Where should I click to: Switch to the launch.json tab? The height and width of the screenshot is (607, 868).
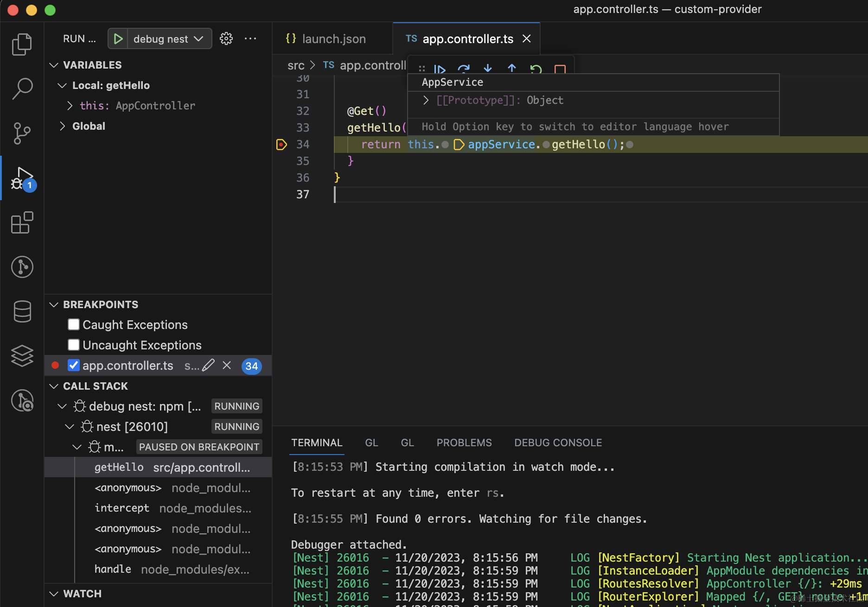(333, 39)
